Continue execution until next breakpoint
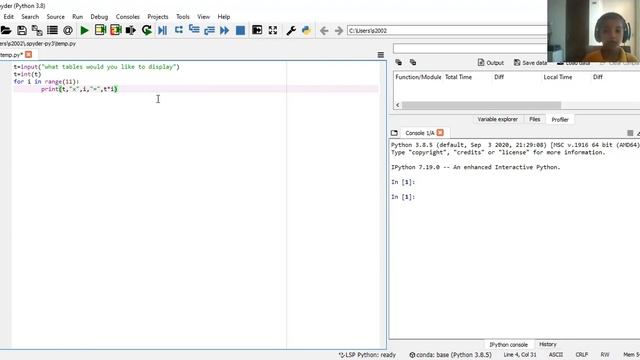This screenshot has width=640, height=360. click(224, 30)
